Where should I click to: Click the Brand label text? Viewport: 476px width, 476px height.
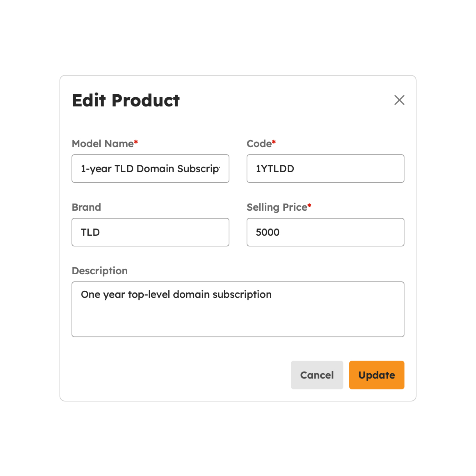(86, 207)
